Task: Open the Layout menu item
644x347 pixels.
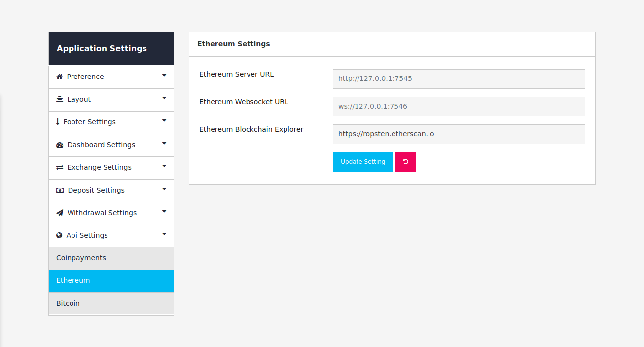Action: pyautogui.click(x=111, y=100)
